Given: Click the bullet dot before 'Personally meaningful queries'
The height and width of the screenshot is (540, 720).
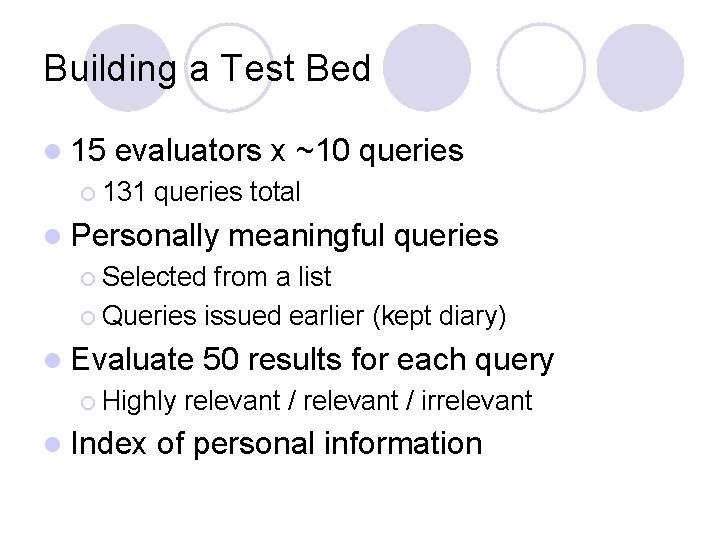Looking at the screenshot, I should point(53,237).
